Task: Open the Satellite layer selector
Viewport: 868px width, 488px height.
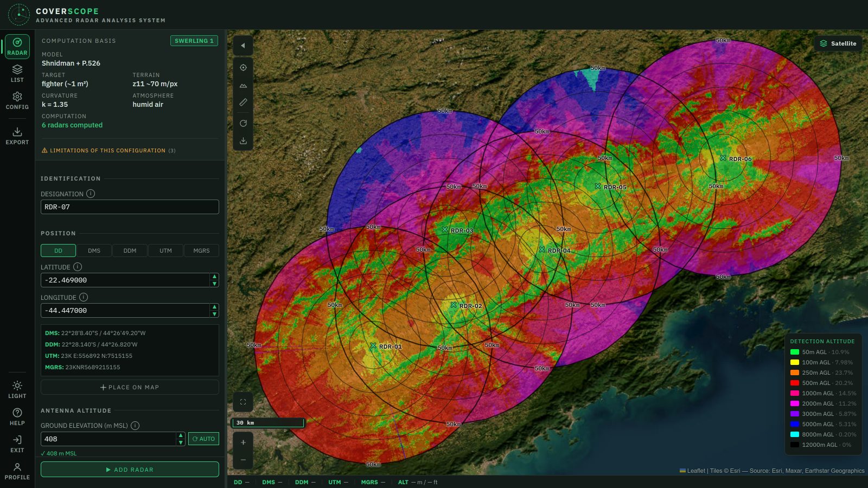Action: point(838,43)
